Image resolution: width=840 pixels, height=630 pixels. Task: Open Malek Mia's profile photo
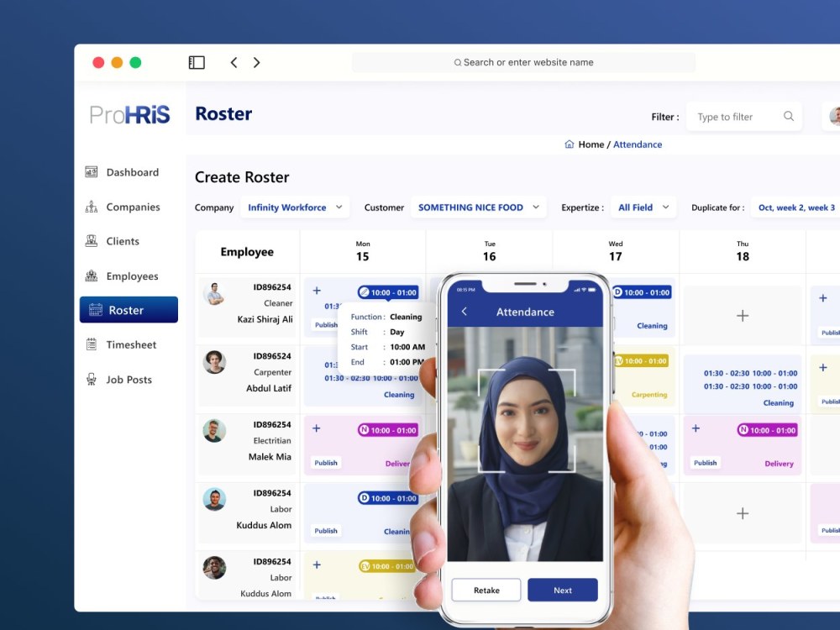click(214, 431)
